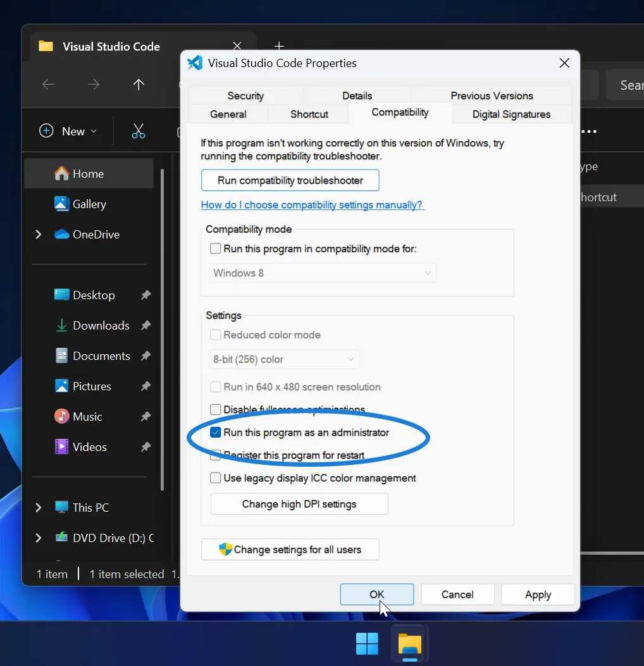
Task: Toggle Reduced color mode checkbox
Action: pyautogui.click(x=215, y=335)
